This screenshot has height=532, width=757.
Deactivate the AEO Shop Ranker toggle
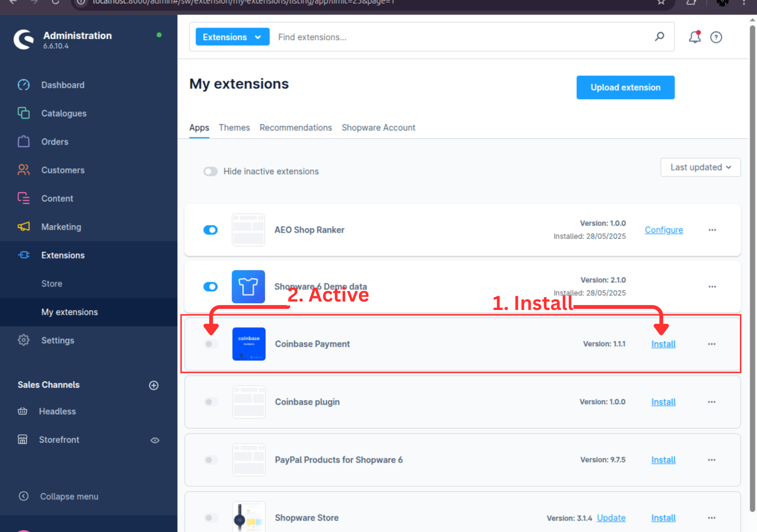[x=210, y=230]
